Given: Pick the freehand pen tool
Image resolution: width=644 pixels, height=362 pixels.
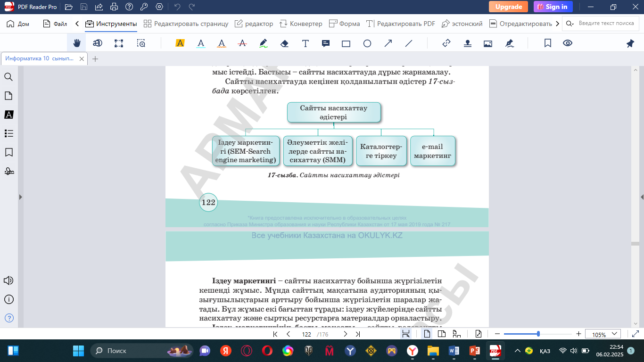Looking at the screenshot, I should (x=264, y=43).
